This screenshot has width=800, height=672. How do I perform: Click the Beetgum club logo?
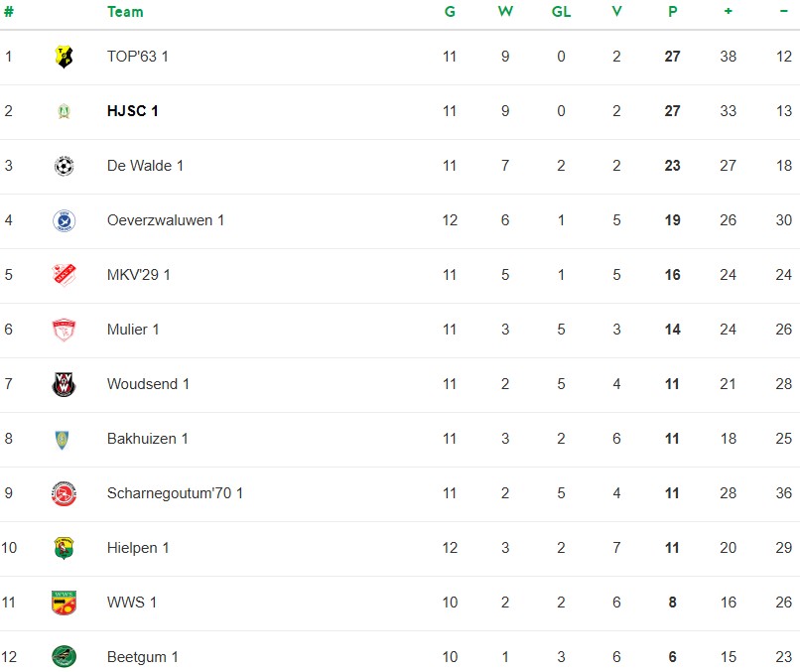tap(64, 657)
